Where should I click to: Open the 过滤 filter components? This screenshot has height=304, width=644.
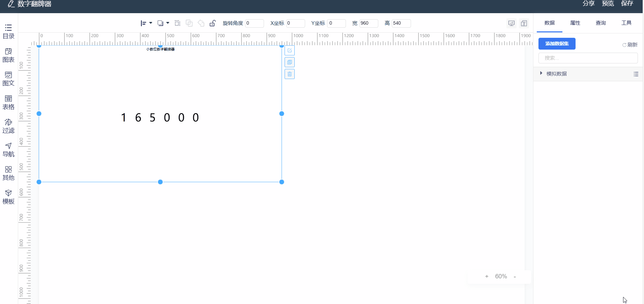pyautogui.click(x=8, y=126)
